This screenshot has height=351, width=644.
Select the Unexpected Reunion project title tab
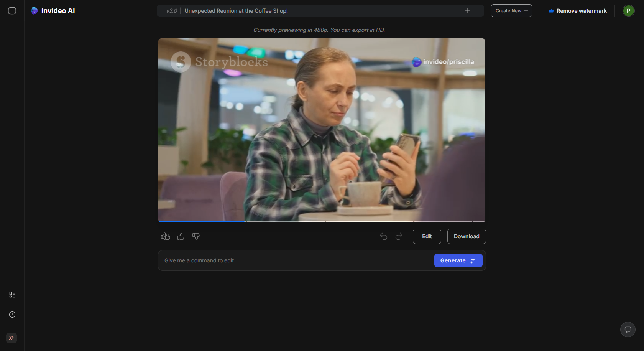tap(236, 11)
